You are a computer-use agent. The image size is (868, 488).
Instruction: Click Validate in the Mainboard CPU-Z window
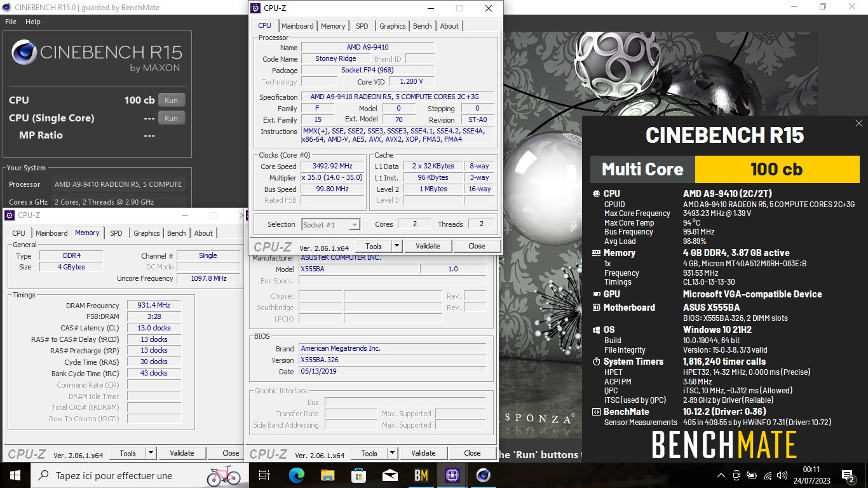click(423, 453)
